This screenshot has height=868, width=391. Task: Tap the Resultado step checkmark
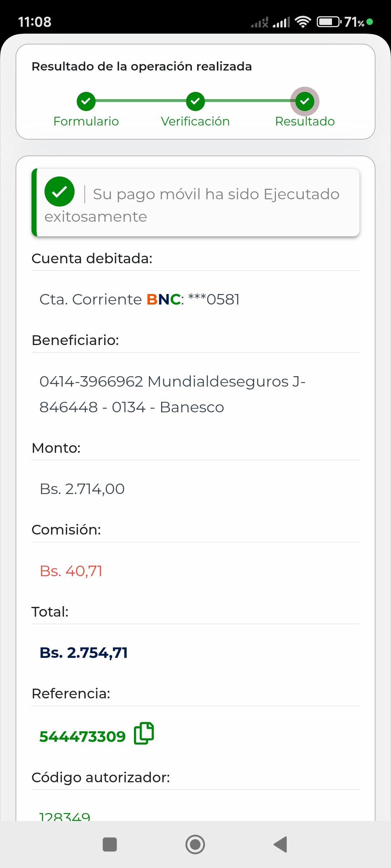305,101
